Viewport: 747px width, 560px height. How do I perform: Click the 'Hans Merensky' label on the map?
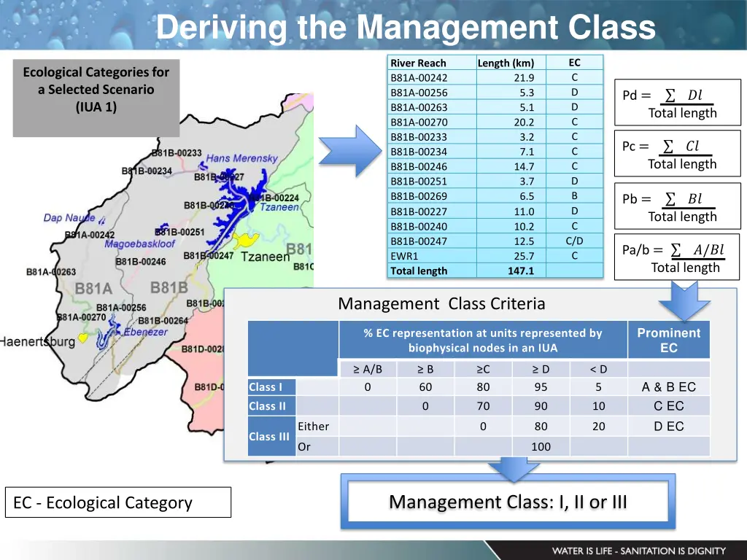(241, 158)
